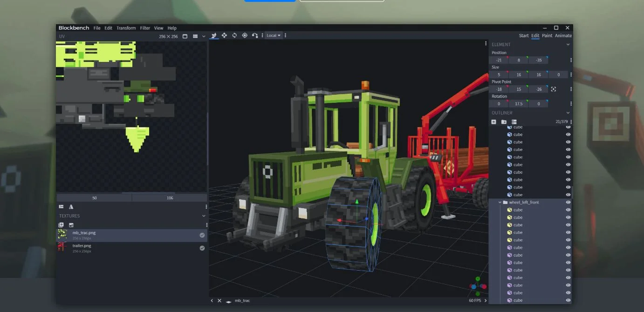
Task: Collapse the Element panel chevron
Action: coord(568,45)
